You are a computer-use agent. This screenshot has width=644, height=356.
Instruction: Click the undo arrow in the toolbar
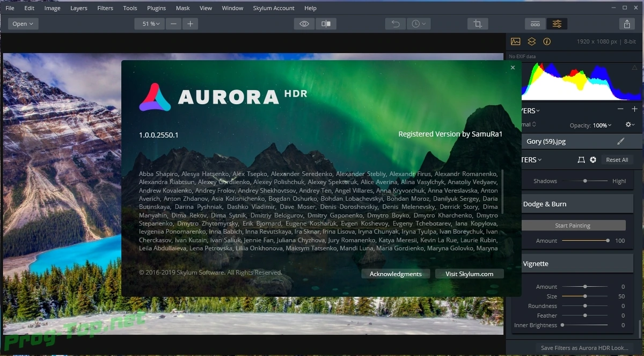(x=396, y=24)
